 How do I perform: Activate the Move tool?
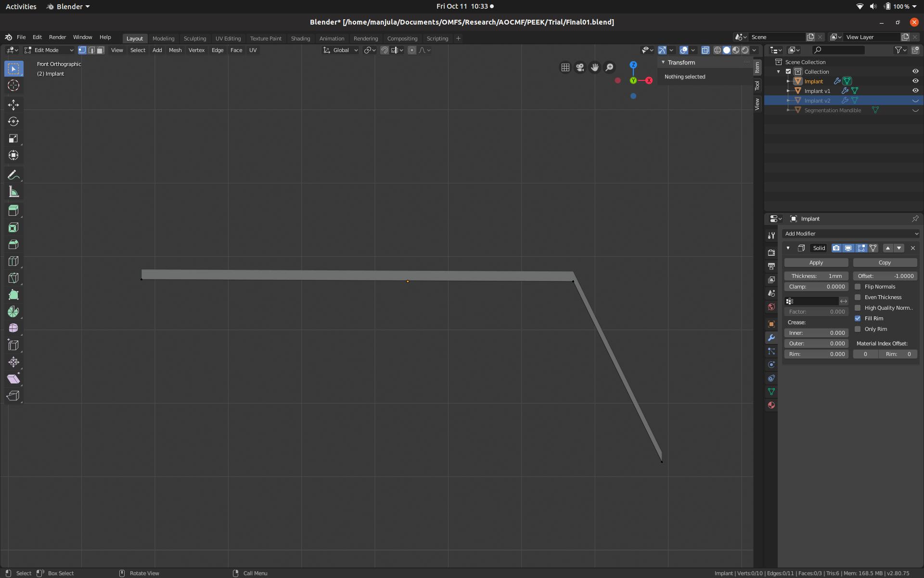click(x=13, y=105)
